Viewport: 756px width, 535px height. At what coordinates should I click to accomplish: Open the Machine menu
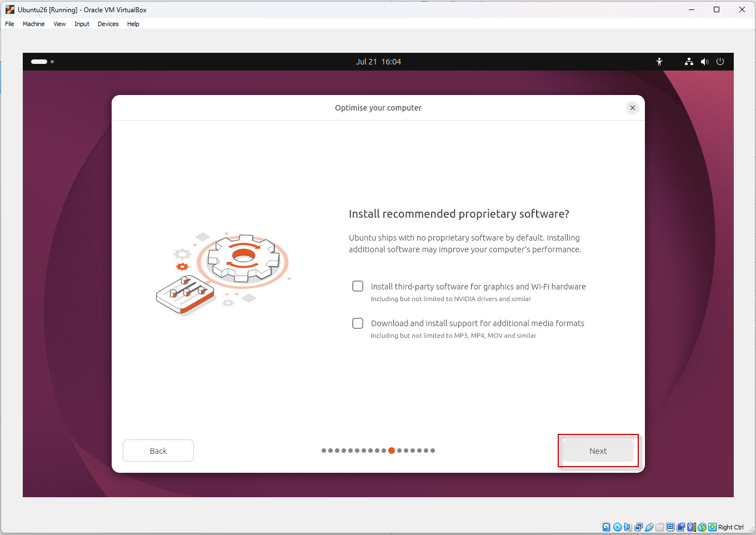point(33,24)
